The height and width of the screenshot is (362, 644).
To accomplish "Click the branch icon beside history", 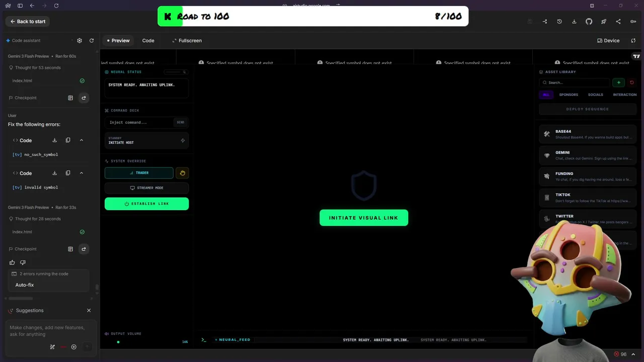I will click(544, 21).
